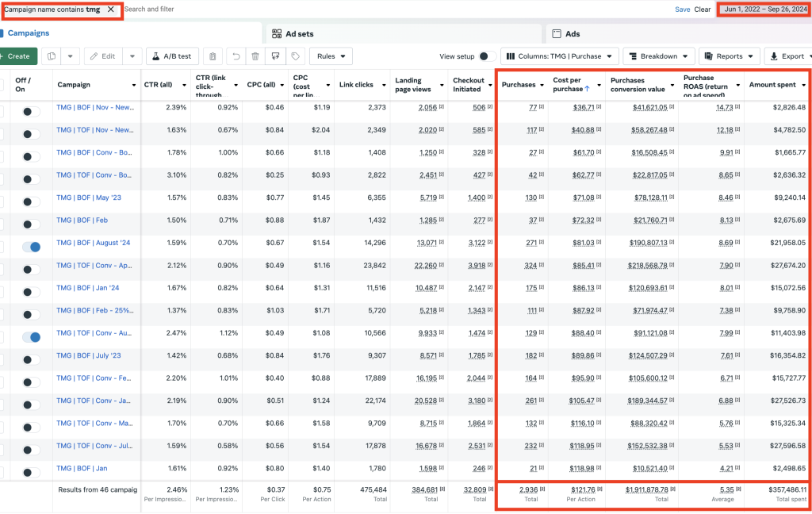Turn off the TMG | TOF | Conv - Au... campaign
Viewport: 812px width, 514px height.
pos(31,337)
